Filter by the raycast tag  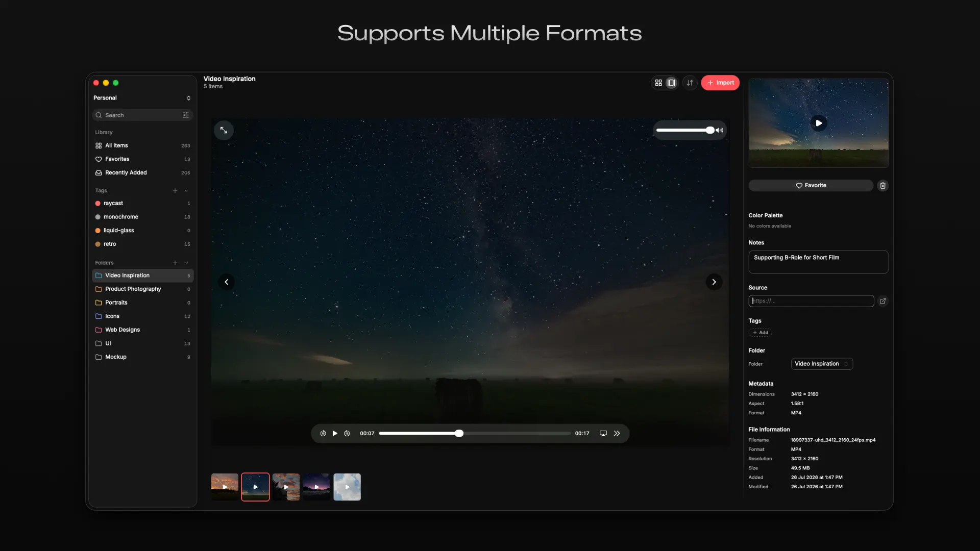click(x=142, y=203)
